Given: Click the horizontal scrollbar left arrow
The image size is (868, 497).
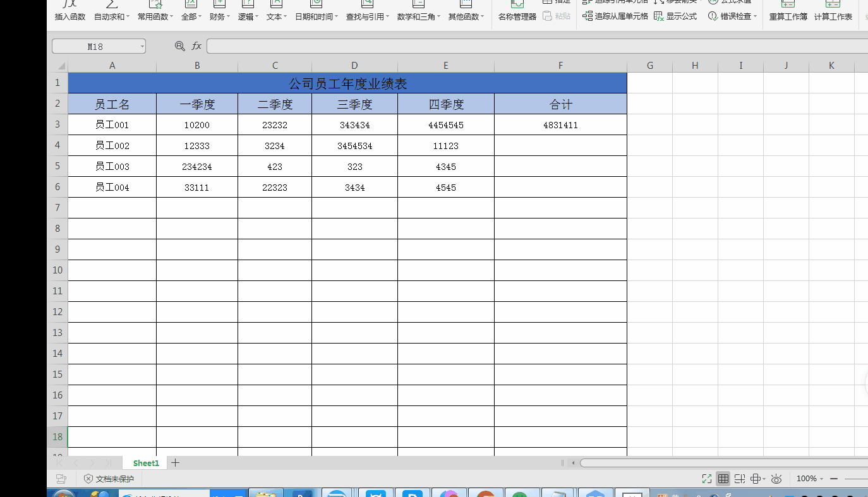Looking at the screenshot, I should (x=573, y=463).
